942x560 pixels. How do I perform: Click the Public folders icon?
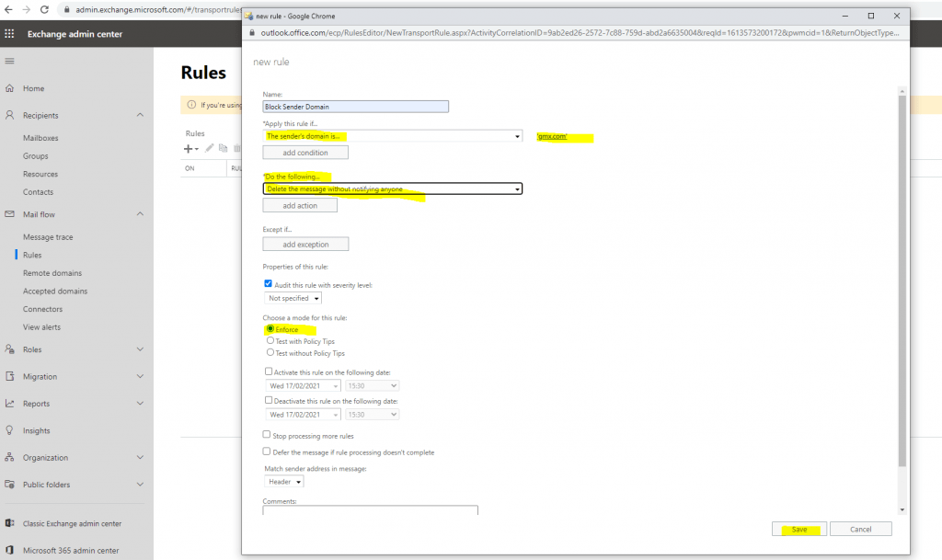click(9, 485)
